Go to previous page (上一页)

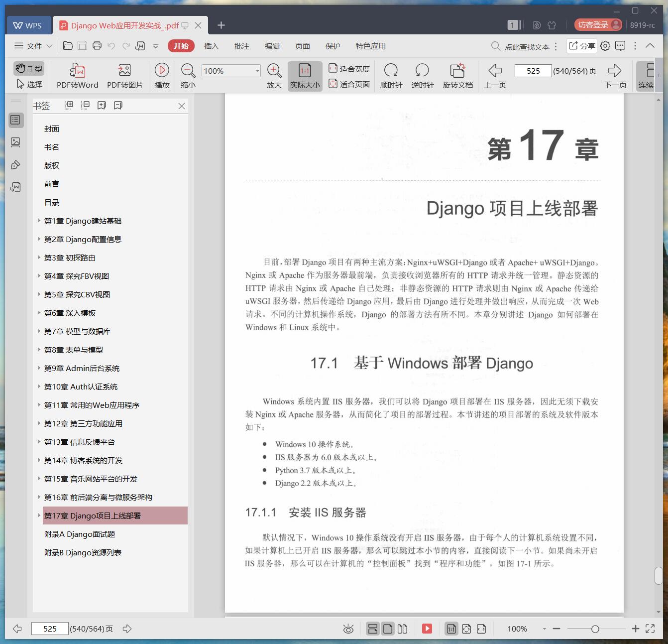tap(495, 76)
